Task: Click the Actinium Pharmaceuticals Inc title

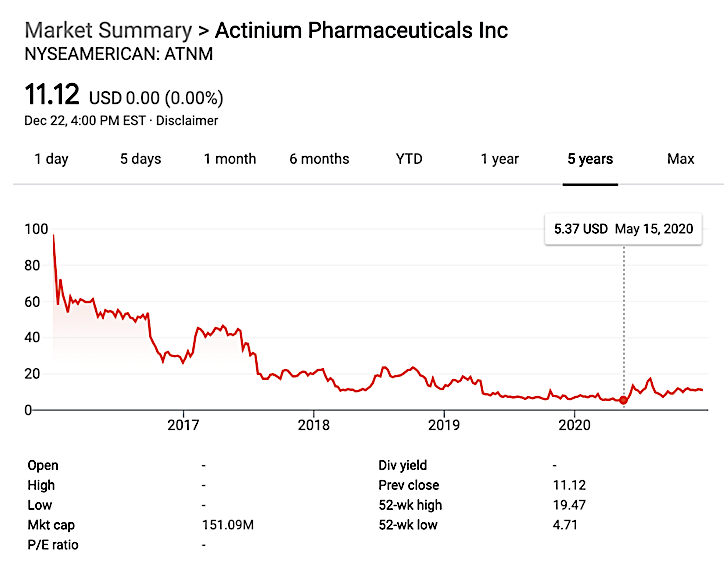Action: tap(362, 30)
